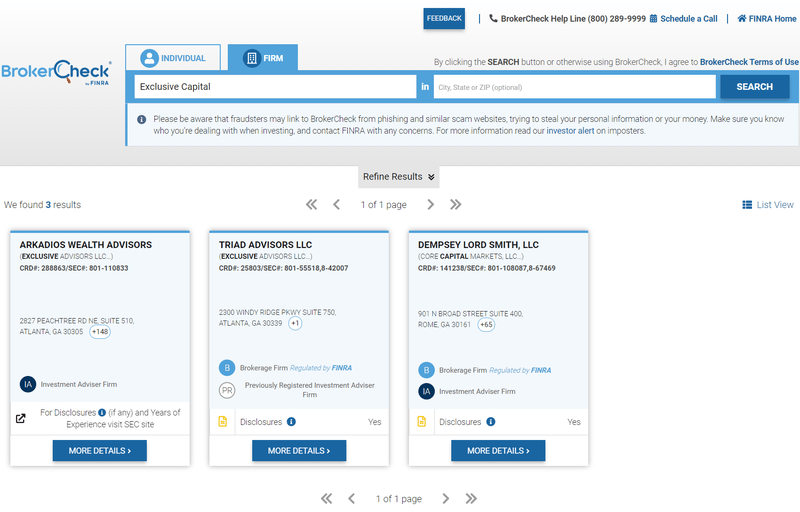This screenshot has width=800, height=512.
Task: Click the BrokerCheck logo
Action: pos(56,72)
